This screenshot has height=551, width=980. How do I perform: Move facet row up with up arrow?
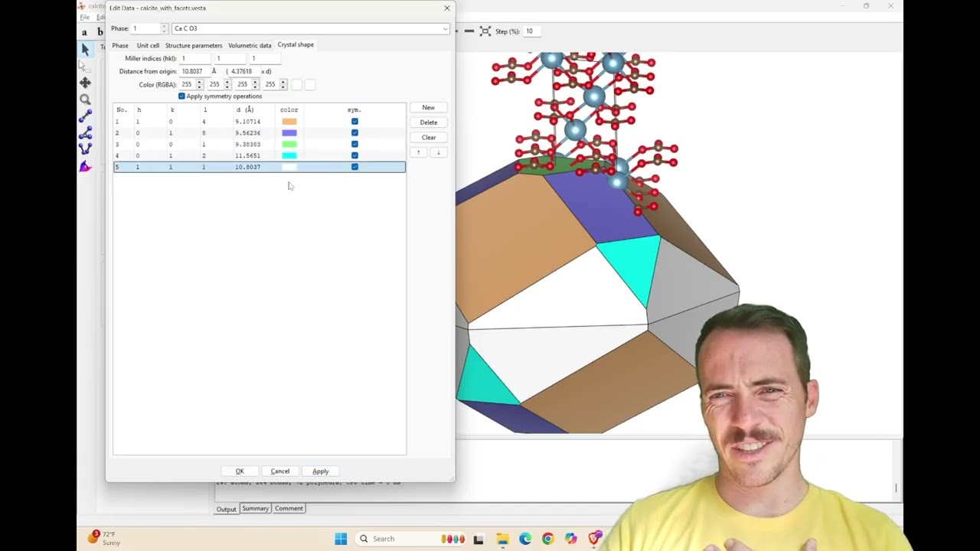(419, 152)
